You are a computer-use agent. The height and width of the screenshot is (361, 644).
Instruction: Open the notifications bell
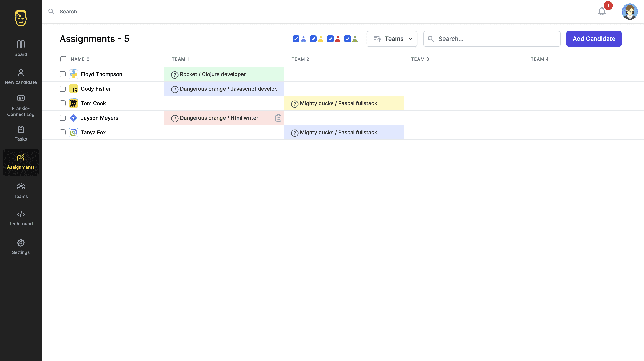point(602,12)
